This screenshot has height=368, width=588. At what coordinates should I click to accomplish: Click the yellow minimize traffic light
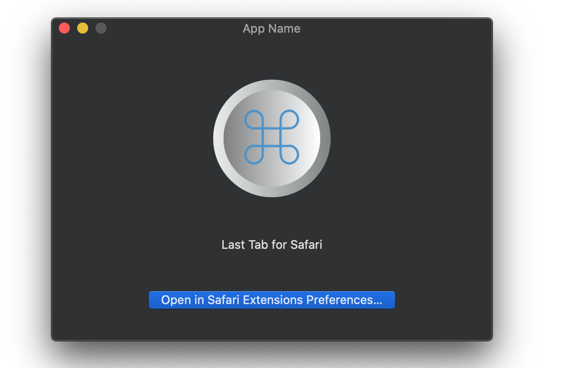[x=82, y=28]
